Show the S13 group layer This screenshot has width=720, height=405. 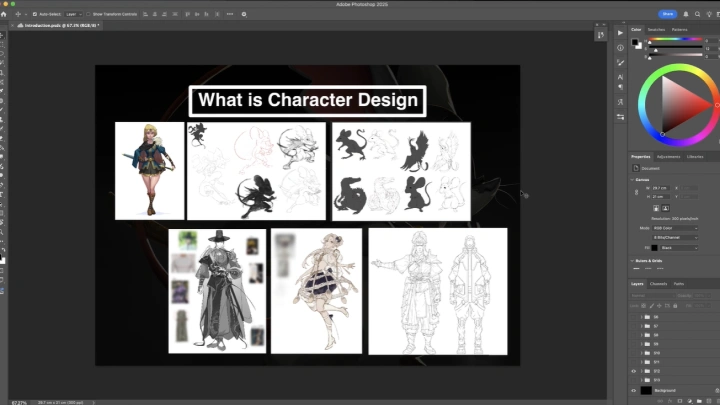(x=634, y=380)
